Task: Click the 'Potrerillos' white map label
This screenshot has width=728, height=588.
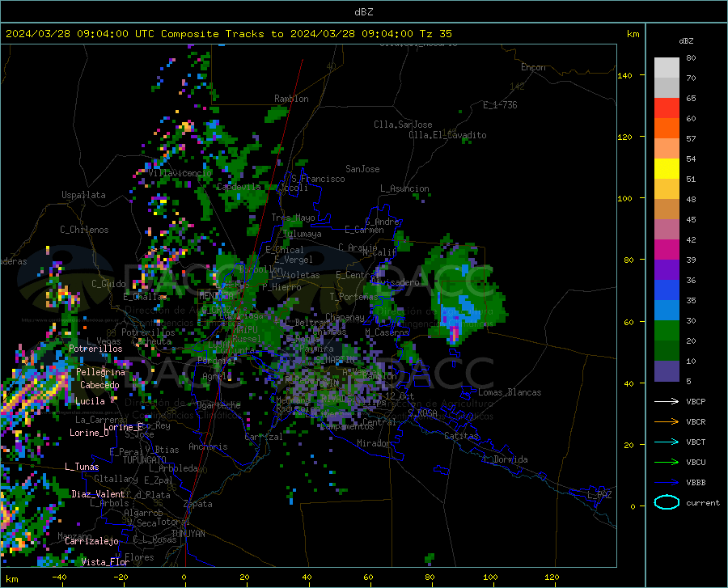Action: [x=95, y=349]
